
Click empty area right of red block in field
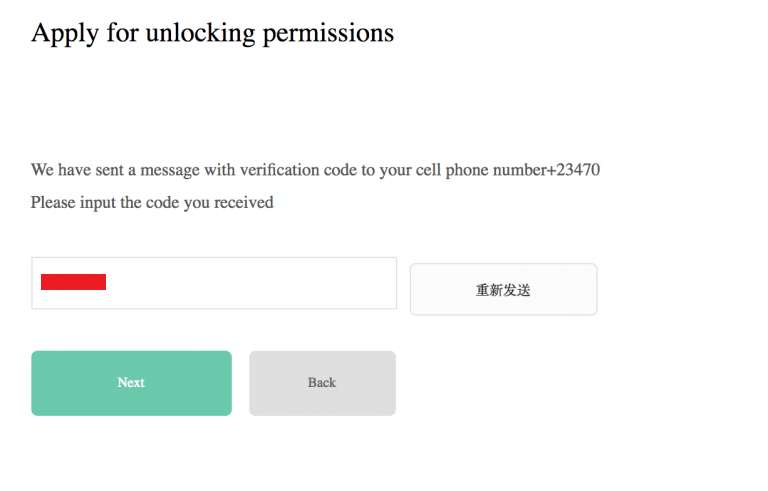(250, 283)
